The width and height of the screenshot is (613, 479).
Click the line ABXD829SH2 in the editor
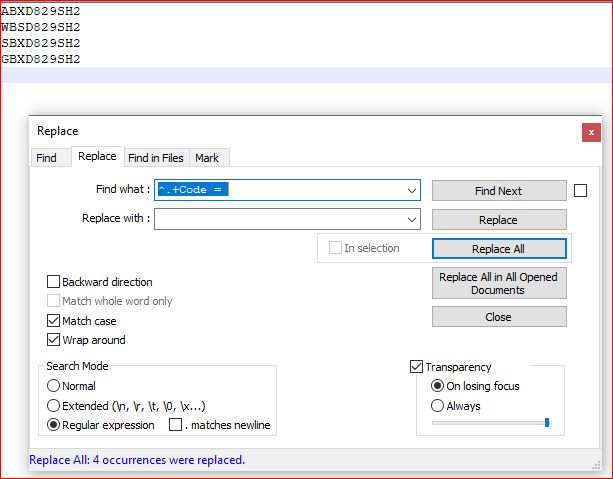point(41,11)
